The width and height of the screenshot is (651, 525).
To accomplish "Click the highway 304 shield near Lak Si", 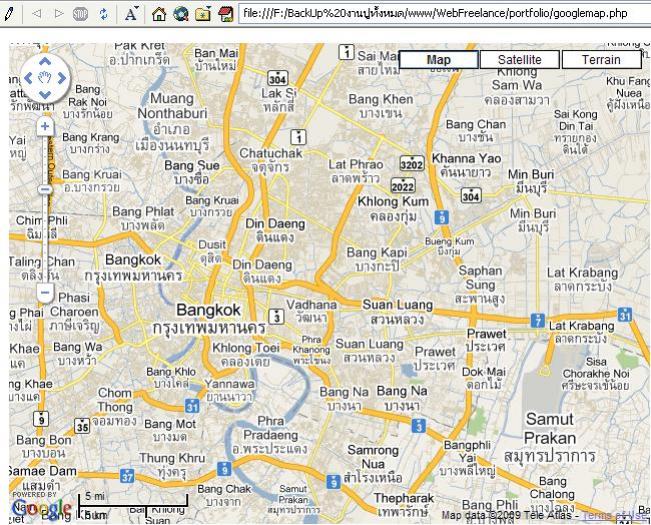I will [277, 78].
